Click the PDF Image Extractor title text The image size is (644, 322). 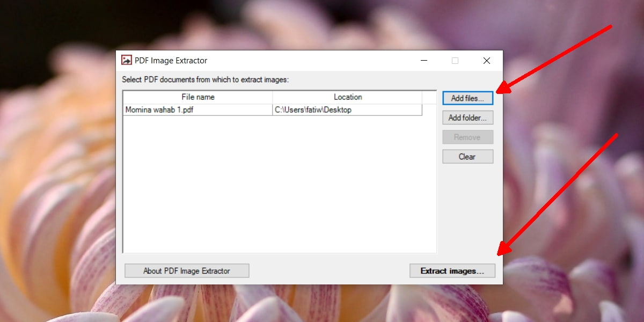[x=171, y=61]
